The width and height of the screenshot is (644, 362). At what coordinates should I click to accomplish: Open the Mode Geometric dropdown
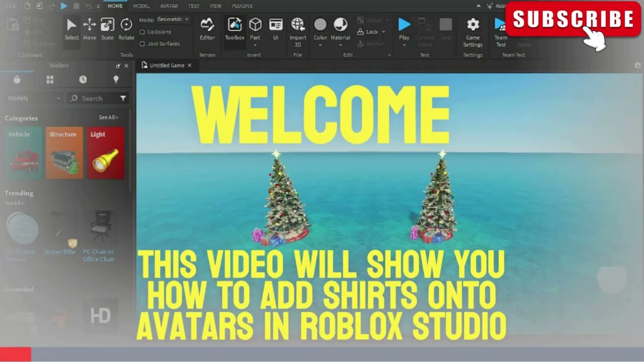click(173, 19)
